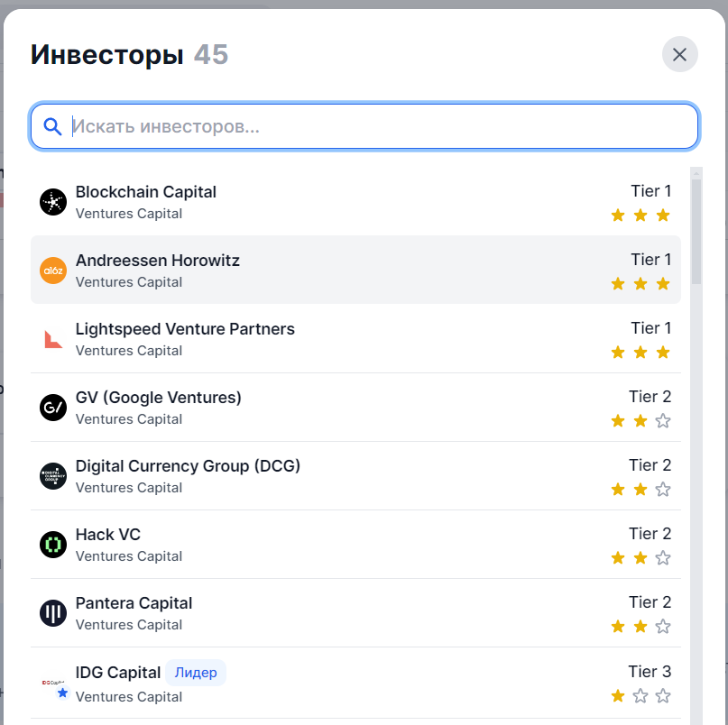The height and width of the screenshot is (725, 728).
Task: Click the Hack VC logo icon
Action: point(53,545)
